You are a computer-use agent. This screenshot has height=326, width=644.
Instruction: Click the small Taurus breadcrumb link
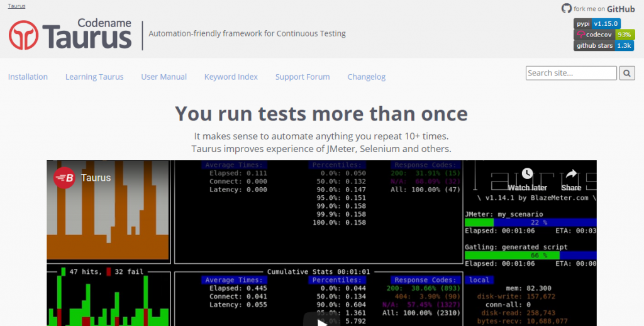point(16,6)
